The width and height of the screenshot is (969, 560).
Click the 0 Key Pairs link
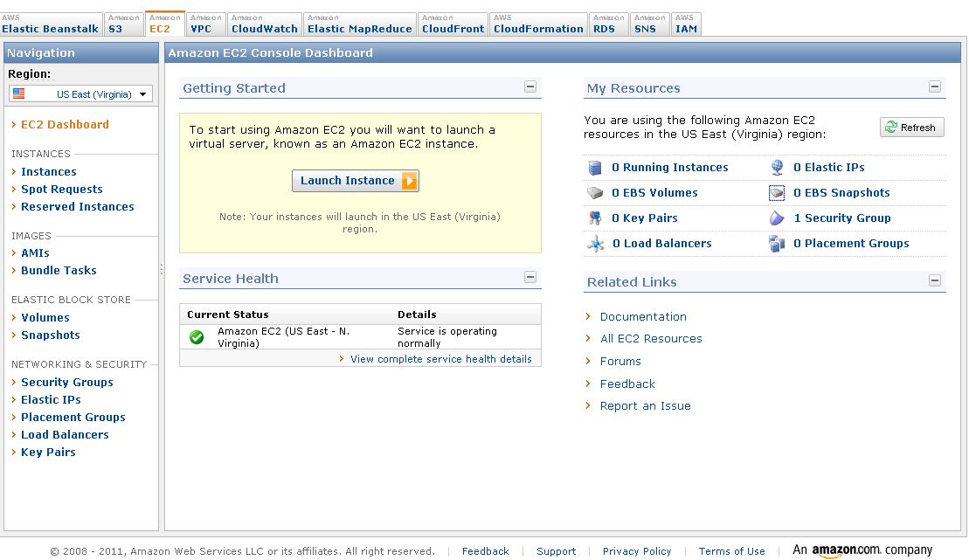[645, 218]
